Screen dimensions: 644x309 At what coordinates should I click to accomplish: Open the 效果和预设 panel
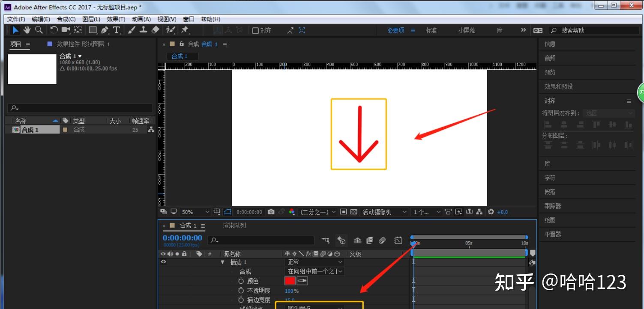(559, 86)
